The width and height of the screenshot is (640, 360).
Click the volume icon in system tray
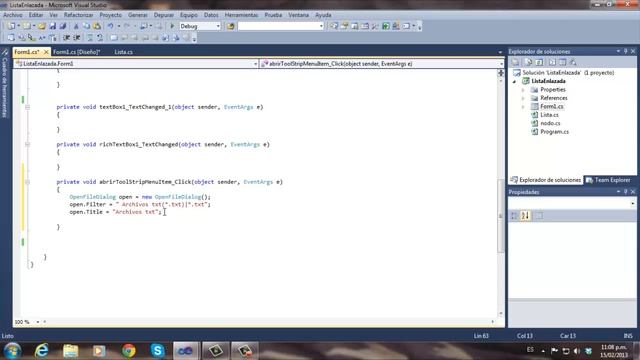(x=577, y=351)
